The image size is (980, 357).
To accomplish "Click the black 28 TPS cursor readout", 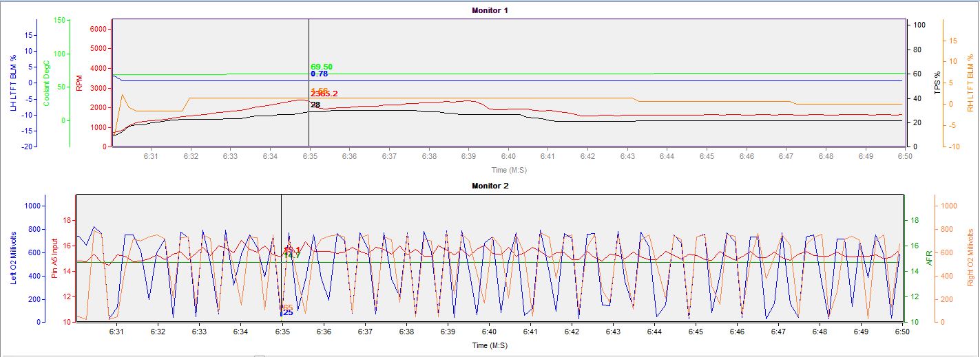I will 315,105.
